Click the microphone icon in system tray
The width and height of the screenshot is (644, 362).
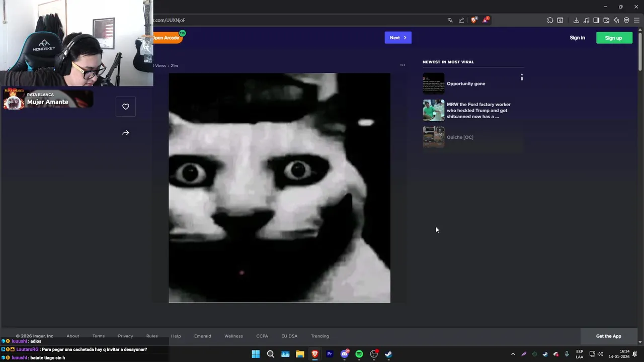pyautogui.click(x=567, y=354)
